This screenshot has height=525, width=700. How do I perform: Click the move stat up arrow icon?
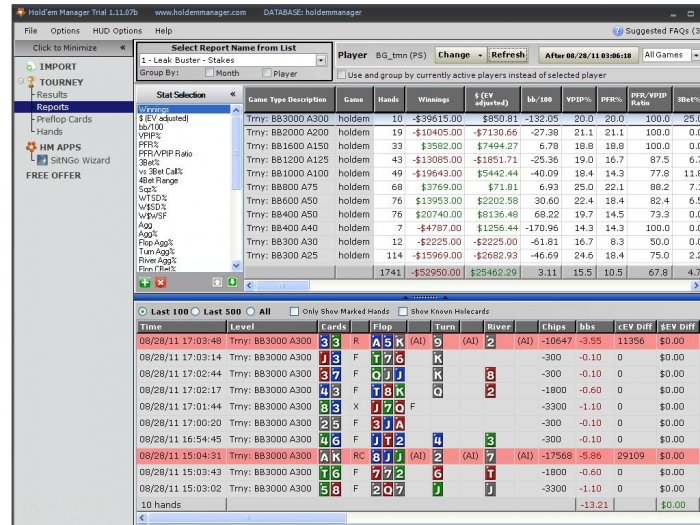click(x=217, y=283)
